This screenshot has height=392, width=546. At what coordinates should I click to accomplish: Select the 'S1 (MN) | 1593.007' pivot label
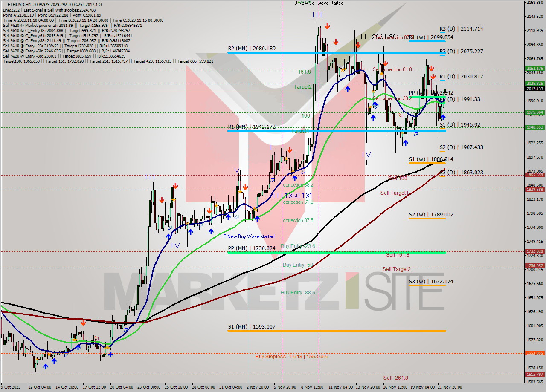252,327
